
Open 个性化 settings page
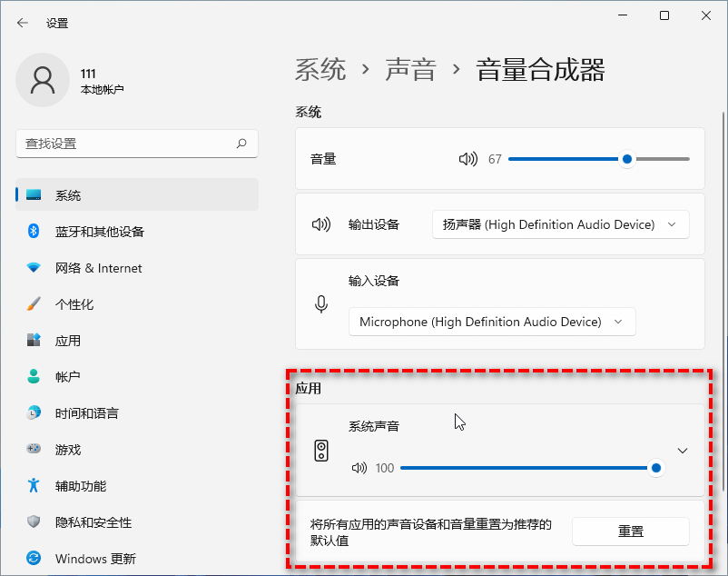(137, 303)
